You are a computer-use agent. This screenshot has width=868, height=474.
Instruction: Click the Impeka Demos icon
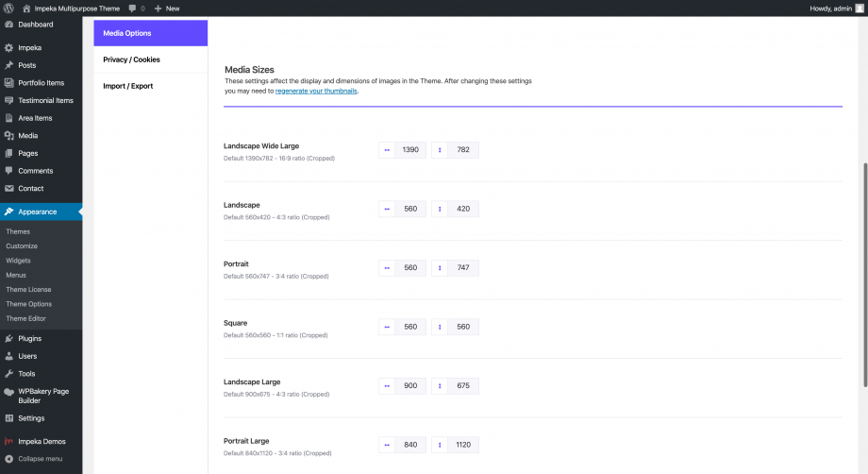8,441
